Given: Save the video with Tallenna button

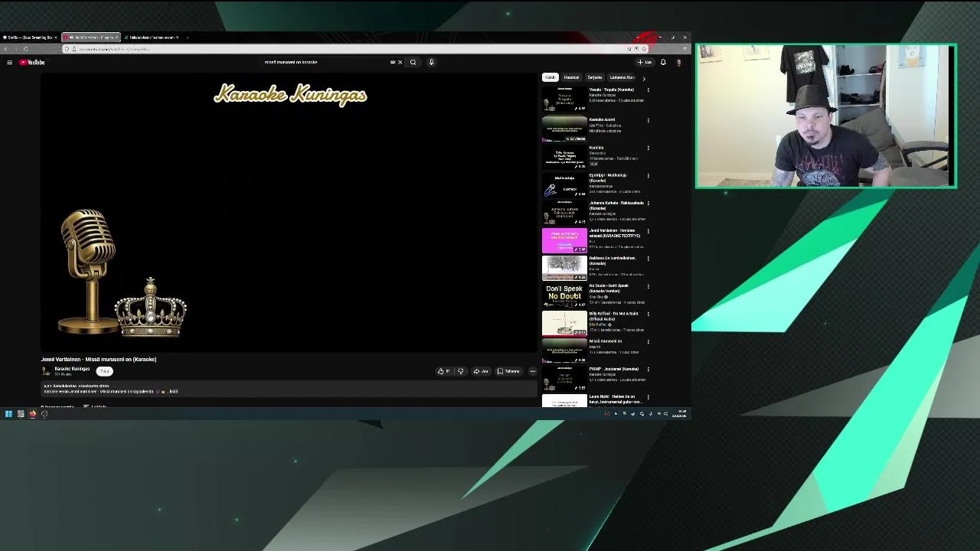Looking at the screenshot, I should (508, 371).
